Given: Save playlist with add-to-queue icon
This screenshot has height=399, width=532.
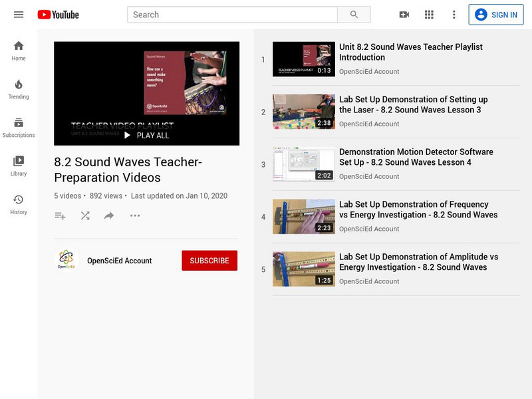Looking at the screenshot, I should (x=60, y=215).
